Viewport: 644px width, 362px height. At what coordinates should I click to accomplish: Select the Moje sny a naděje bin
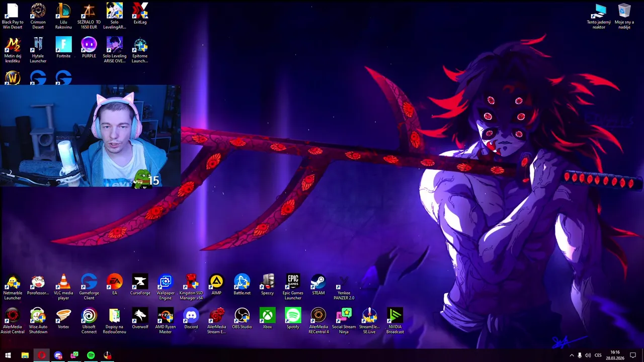624,16
